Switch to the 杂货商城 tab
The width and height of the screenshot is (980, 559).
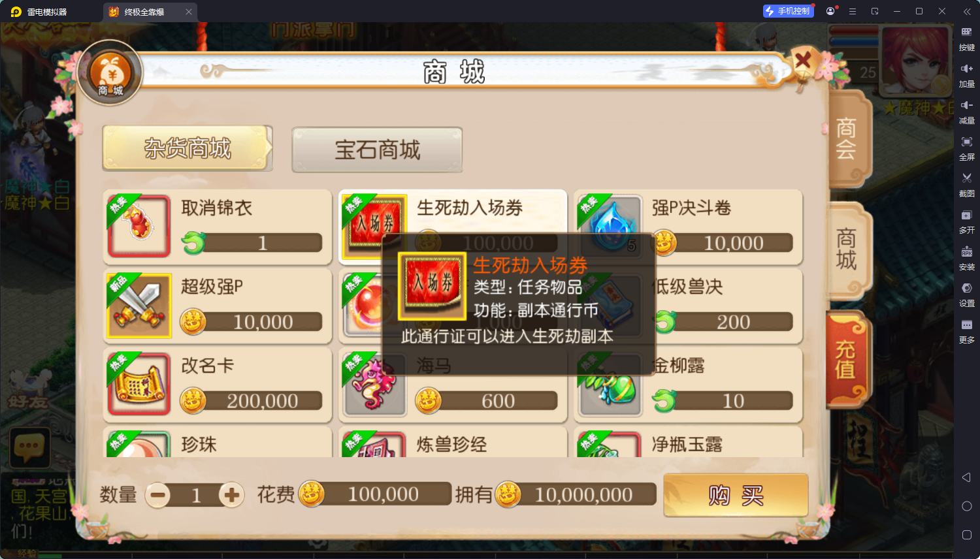coord(188,148)
